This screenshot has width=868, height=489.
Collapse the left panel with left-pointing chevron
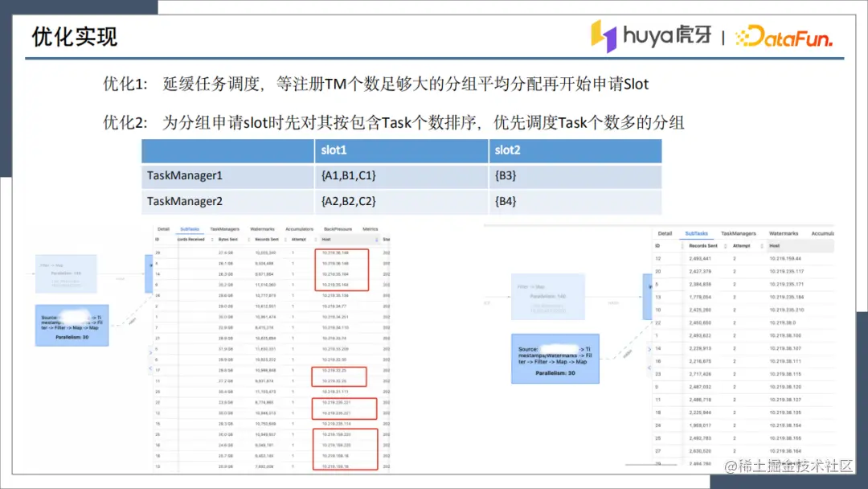150,368
